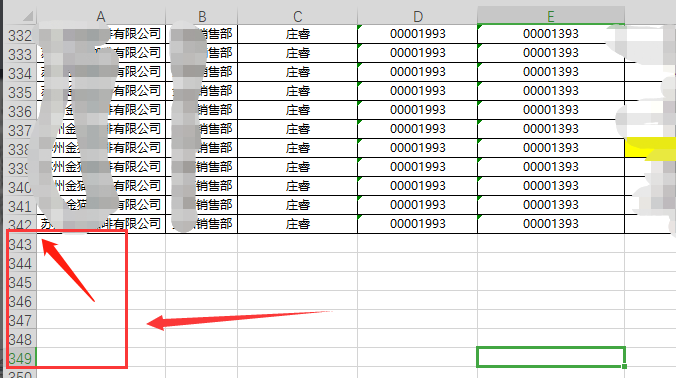
Task: Select the highlighted column E header
Action: pos(551,16)
